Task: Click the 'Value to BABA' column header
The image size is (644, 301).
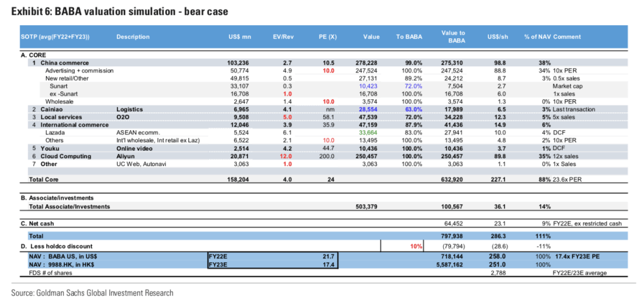Action: [453, 37]
